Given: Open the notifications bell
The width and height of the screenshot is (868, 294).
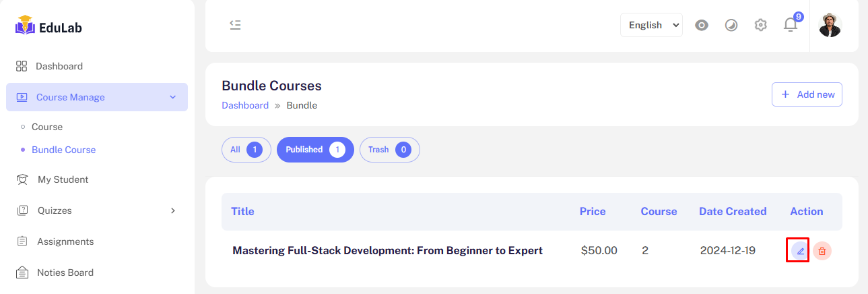Looking at the screenshot, I should [x=791, y=25].
